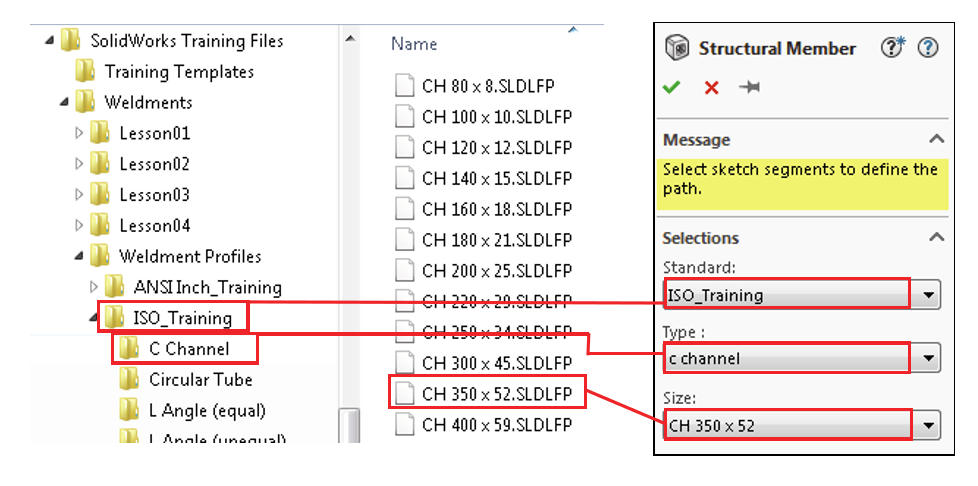Screen dimensions: 978x486
Task: Select file icon for CH 80 x 8.SLDLFP
Action: [405, 85]
